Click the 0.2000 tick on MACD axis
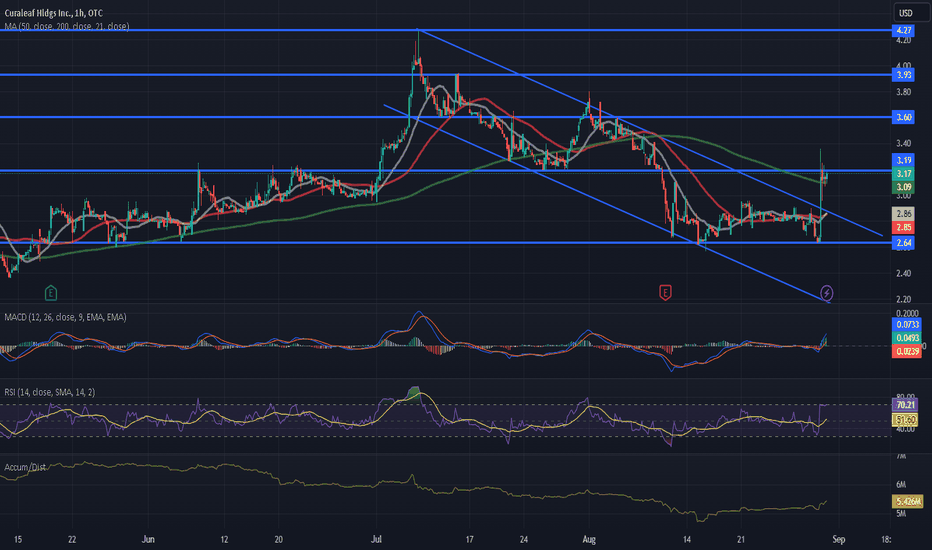Viewport: 932px width, 550px height. click(x=907, y=313)
